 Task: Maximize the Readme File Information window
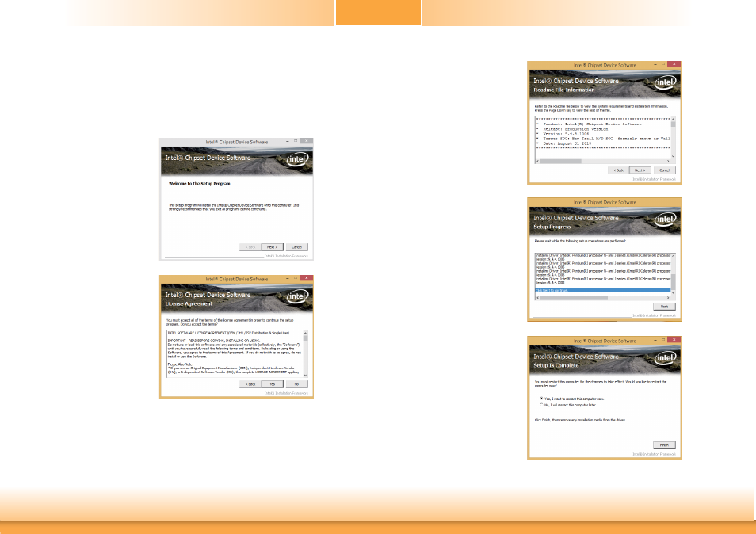[663, 64]
